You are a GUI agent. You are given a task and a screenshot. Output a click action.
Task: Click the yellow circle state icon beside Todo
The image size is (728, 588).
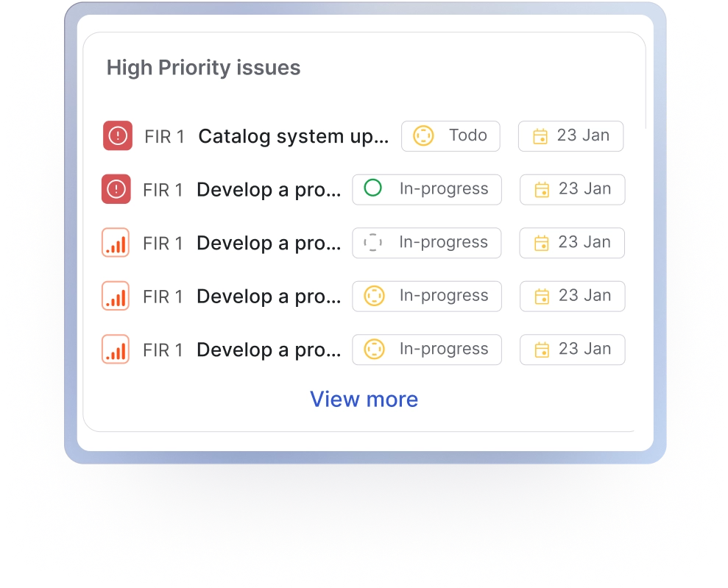pyautogui.click(x=423, y=136)
